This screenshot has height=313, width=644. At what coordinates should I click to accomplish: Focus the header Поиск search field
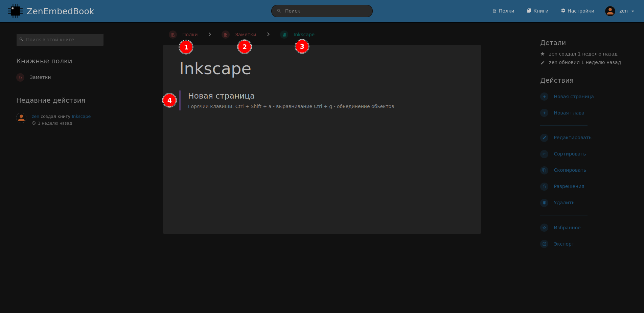pos(322,11)
